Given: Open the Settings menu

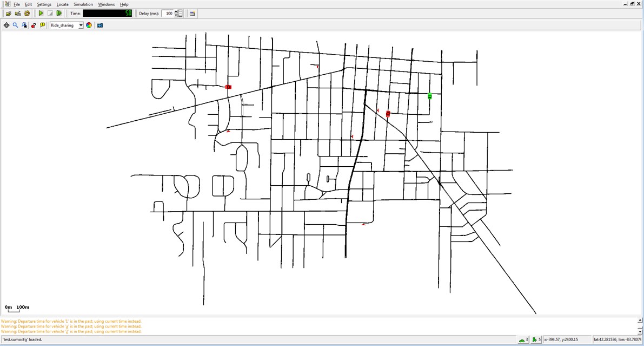Looking at the screenshot, I should tap(44, 4).
